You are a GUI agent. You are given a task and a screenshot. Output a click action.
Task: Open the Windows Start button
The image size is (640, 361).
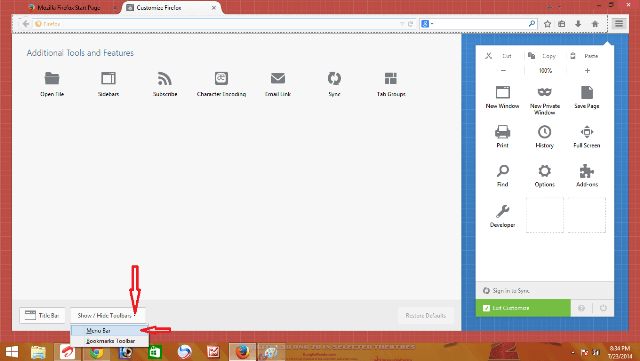(x=12, y=352)
